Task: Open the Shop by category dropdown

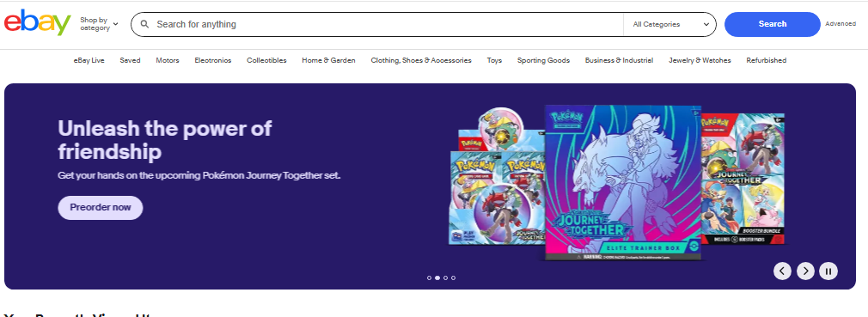Action: (x=99, y=24)
